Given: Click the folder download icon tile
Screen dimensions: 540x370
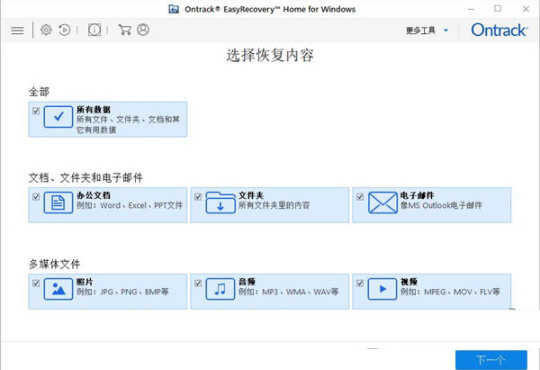Looking at the screenshot, I should click(220, 203).
